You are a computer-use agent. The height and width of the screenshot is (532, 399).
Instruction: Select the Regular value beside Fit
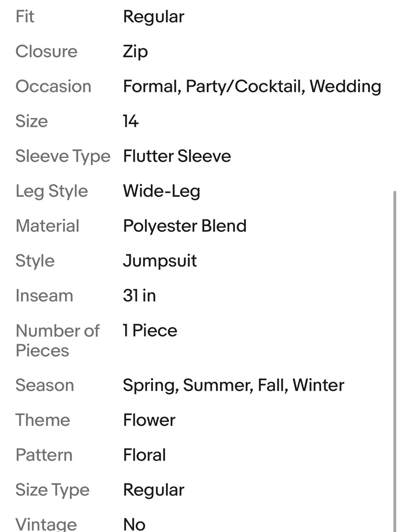point(154,17)
